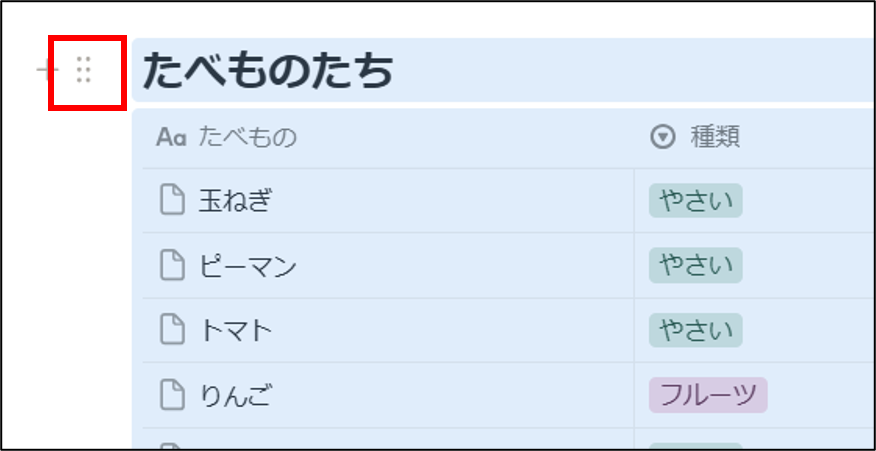Click the やさい tag in ピーマン row

[x=696, y=265]
